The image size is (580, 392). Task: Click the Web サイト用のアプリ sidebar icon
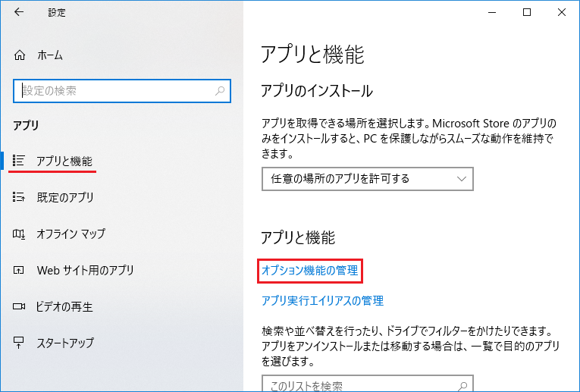pos(20,270)
